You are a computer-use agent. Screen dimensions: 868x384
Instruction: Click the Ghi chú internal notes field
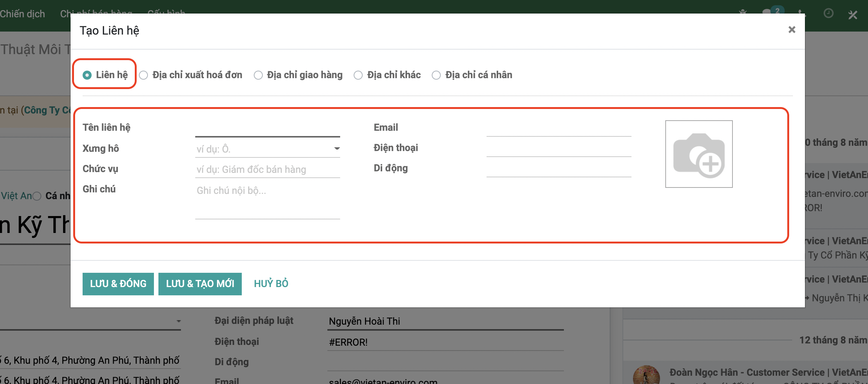pyautogui.click(x=268, y=201)
